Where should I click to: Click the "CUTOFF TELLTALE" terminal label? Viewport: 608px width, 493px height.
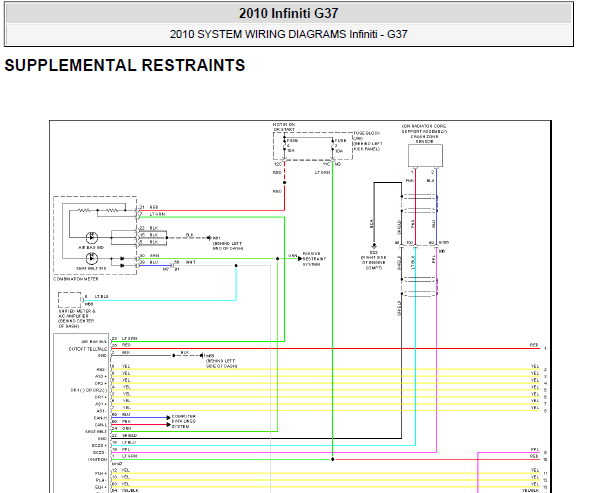88,349
